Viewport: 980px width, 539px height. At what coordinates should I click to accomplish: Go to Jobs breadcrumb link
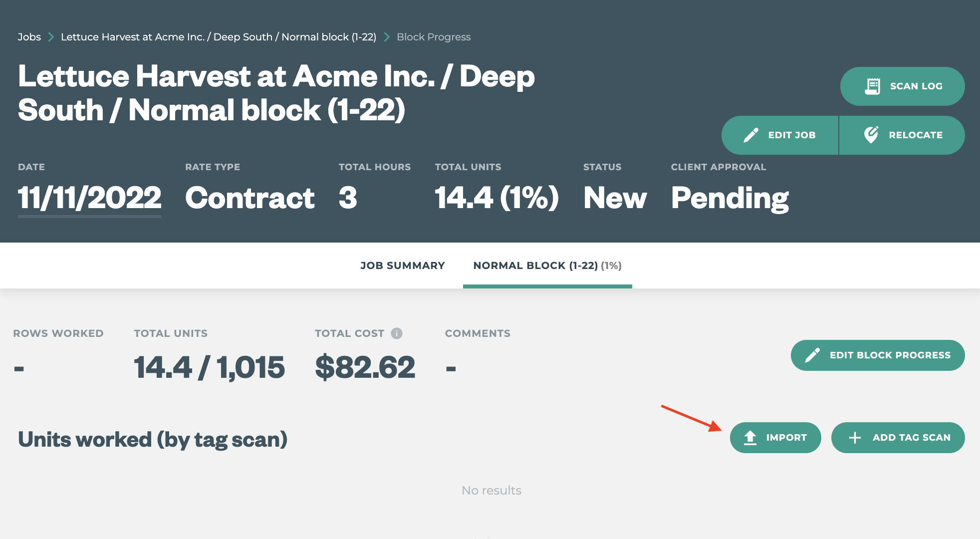point(29,37)
